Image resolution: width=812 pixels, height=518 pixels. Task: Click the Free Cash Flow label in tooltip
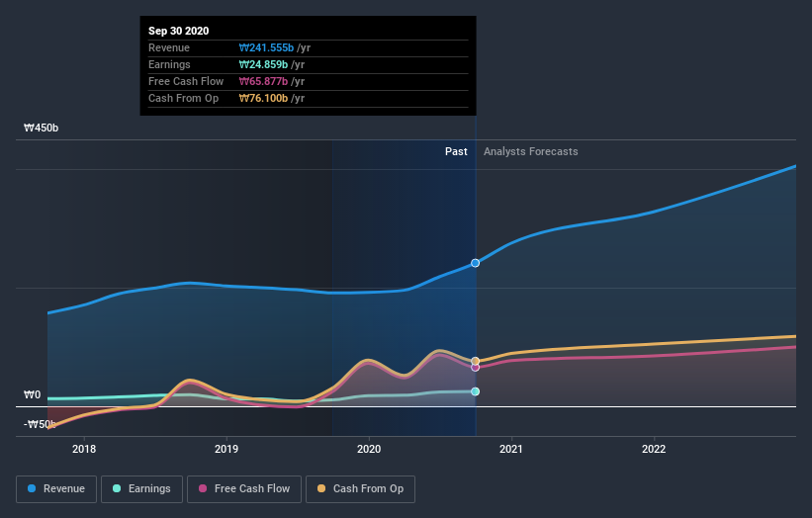click(186, 81)
